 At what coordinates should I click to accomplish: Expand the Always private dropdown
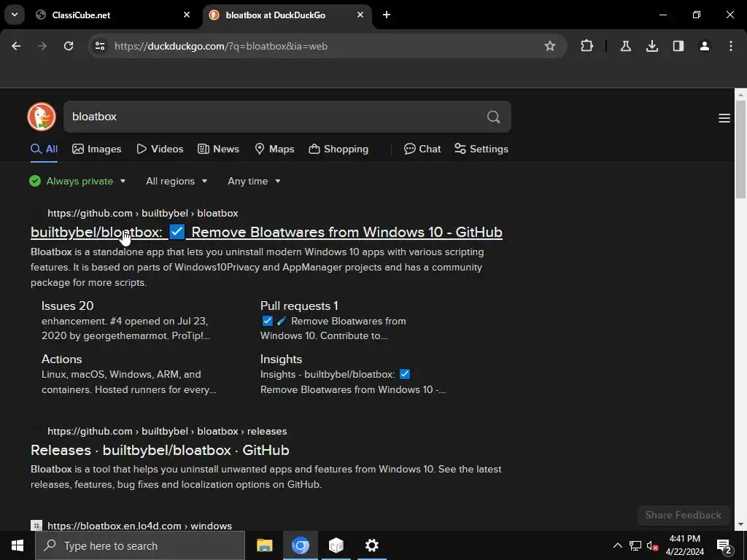[77, 181]
